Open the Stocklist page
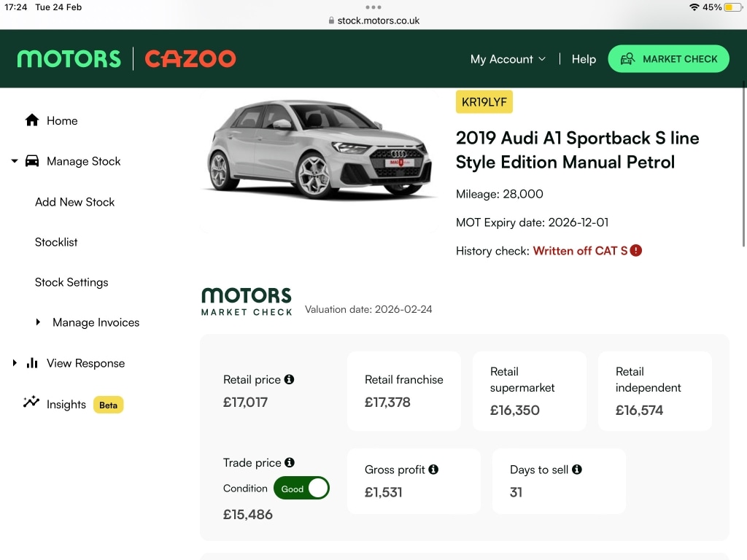The image size is (747, 560). tap(56, 242)
